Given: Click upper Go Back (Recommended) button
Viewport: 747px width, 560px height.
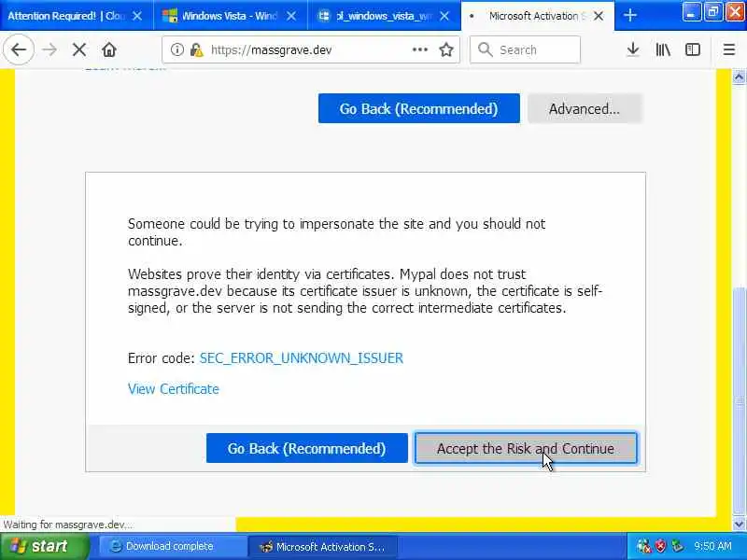Looking at the screenshot, I should [x=418, y=108].
